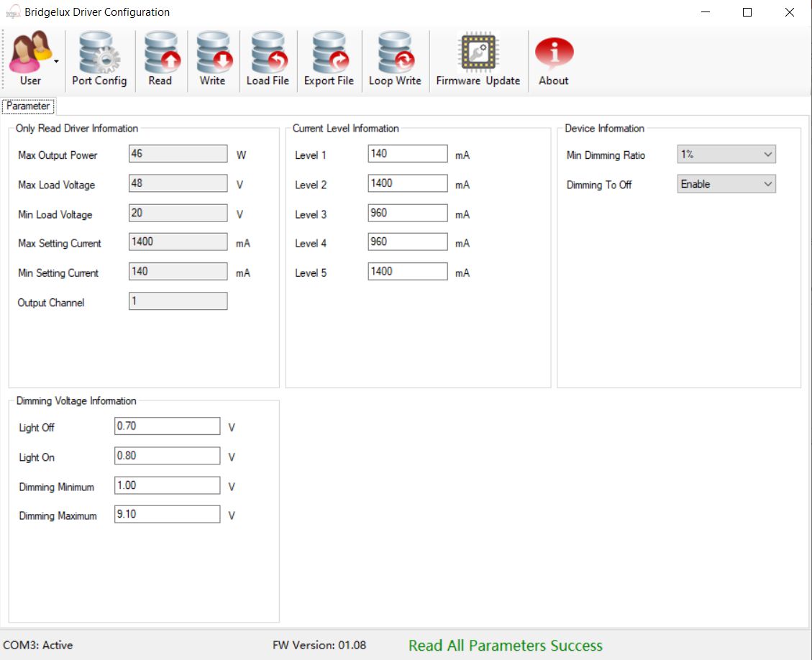Click the Light Off voltage field
812x660 pixels.
point(167,426)
